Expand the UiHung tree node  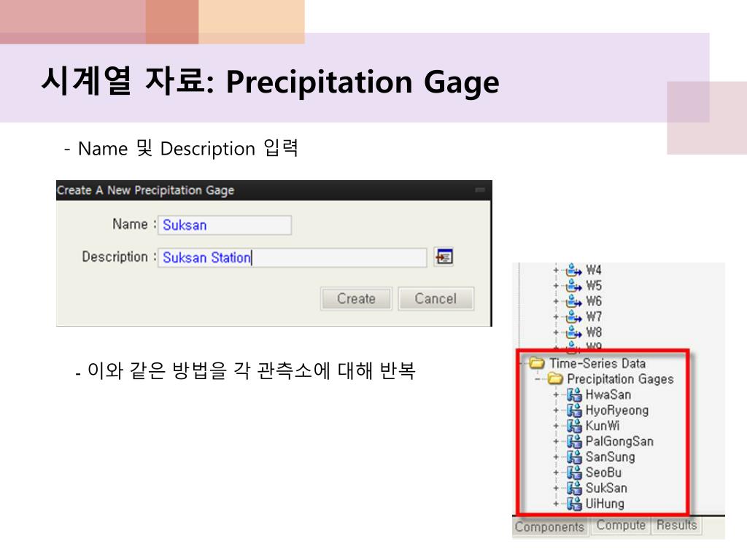coord(556,503)
